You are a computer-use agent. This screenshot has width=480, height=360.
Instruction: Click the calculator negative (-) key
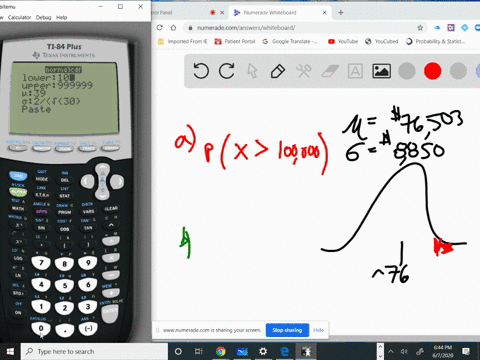point(88,328)
